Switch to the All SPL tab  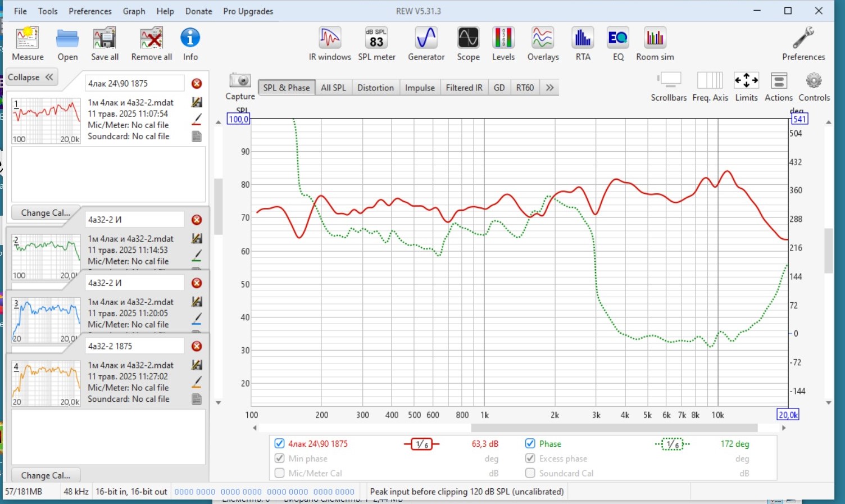pyautogui.click(x=333, y=88)
